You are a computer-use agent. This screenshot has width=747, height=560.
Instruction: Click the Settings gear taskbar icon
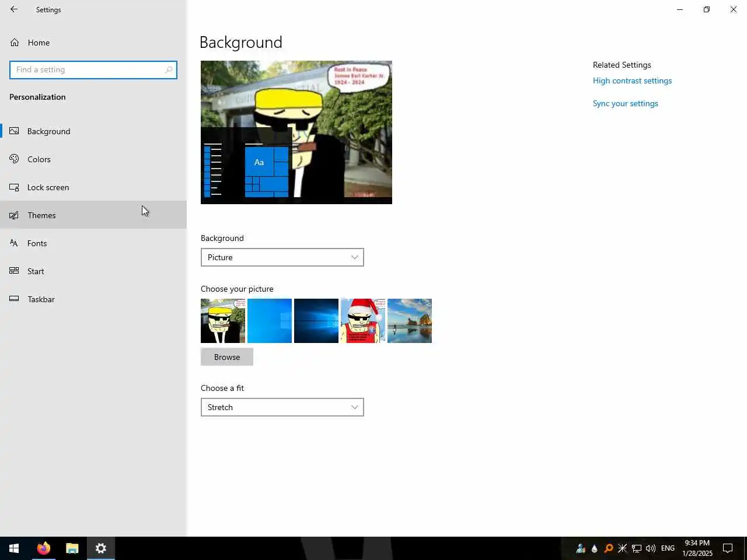coord(101,548)
